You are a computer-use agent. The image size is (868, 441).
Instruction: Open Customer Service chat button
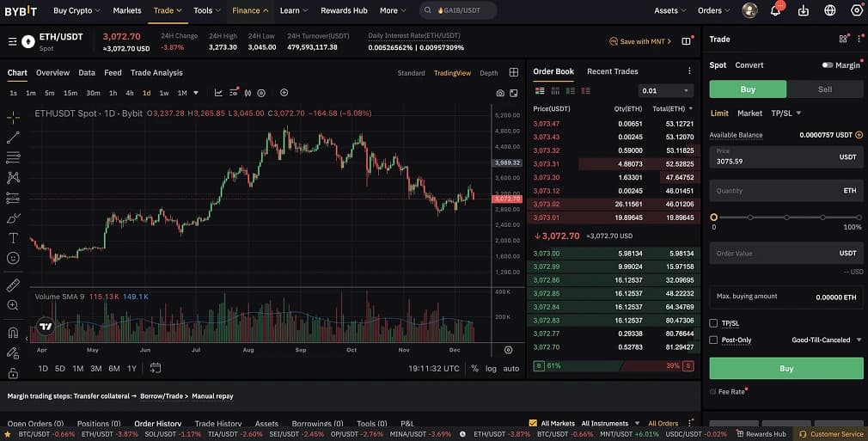[x=831, y=434]
